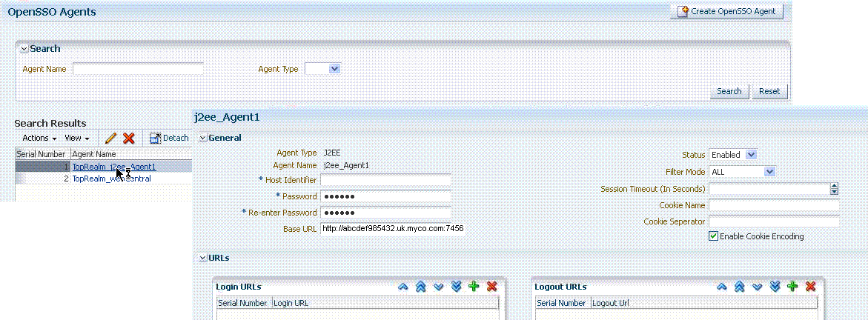The height and width of the screenshot is (320, 868).
Task: Delete selected Logout URL
Action: click(810, 287)
